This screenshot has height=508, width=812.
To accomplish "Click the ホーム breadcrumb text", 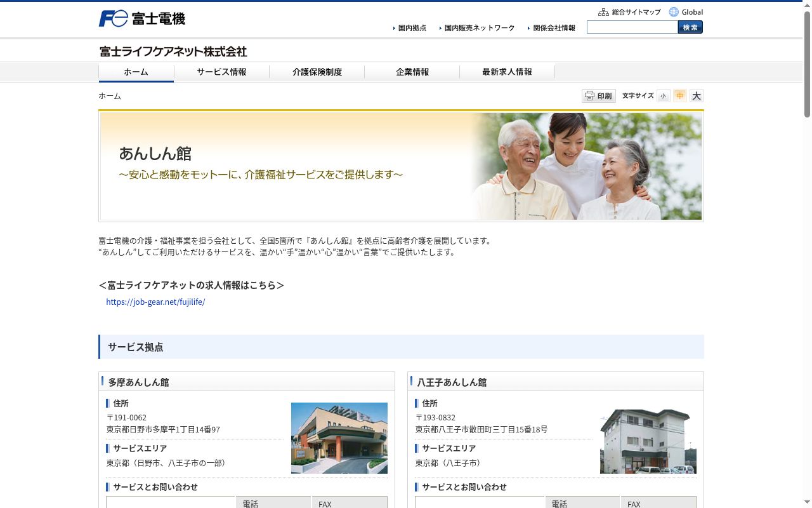I will (x=110, y=96).
